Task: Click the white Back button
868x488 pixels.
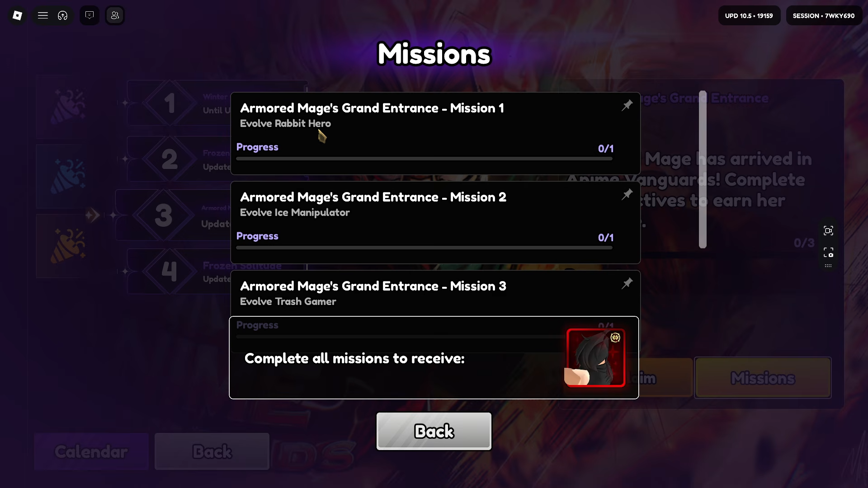Action: (434, 431)
